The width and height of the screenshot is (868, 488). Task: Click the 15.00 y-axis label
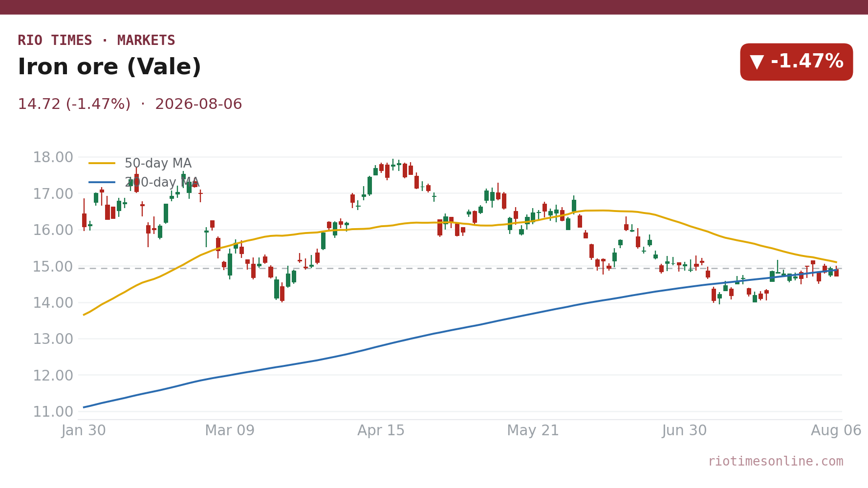click(53, 267)
